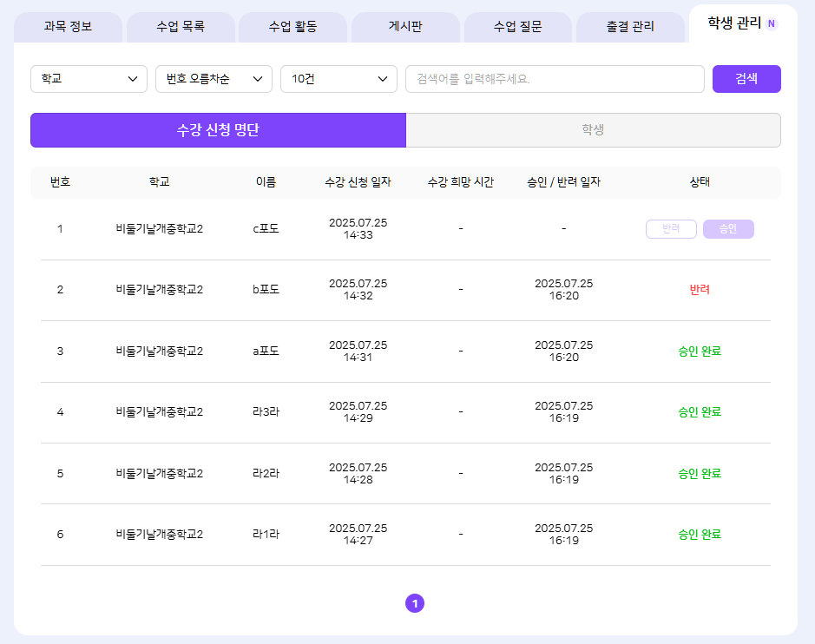Open the 수업 활동 tab
This screenshot has height=644, width=815.
(292, 26)
